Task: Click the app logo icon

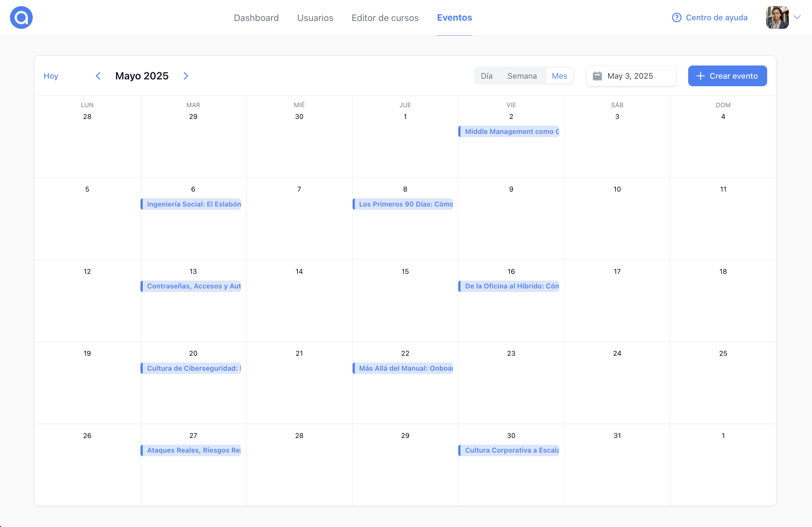Action: pyautogui.click(x=21, y=17)
